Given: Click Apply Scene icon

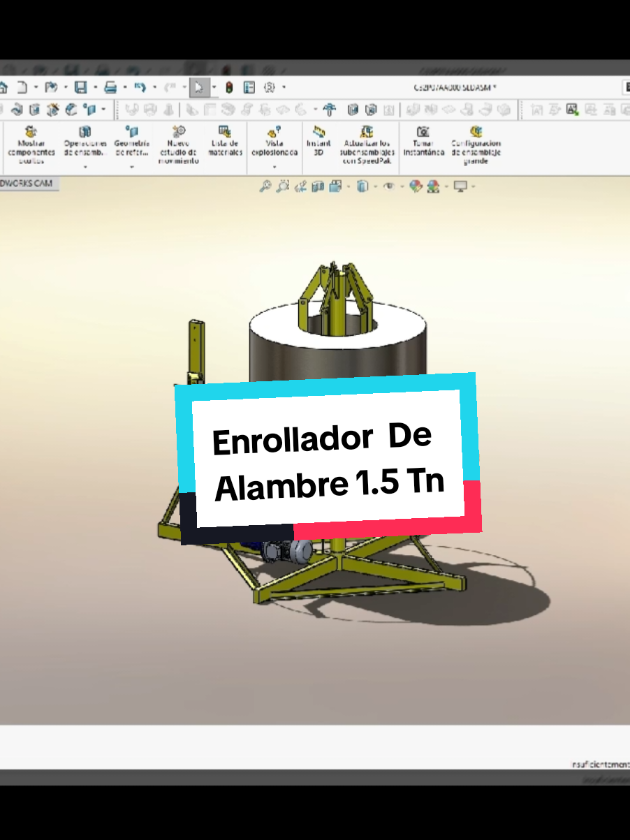Looking at the screenshot, I should pyautogui.click(x=433, y=186).
